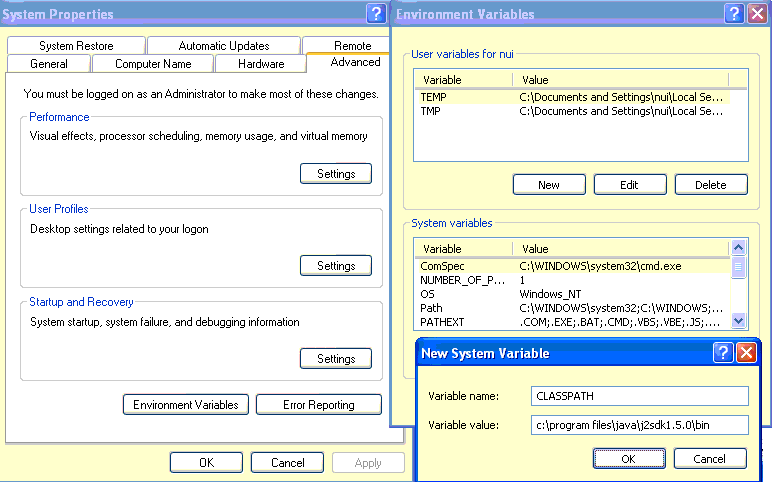This screenshot has height=482, width=772.
Task: Click Edit under user variables
Action: pos(630,185)
